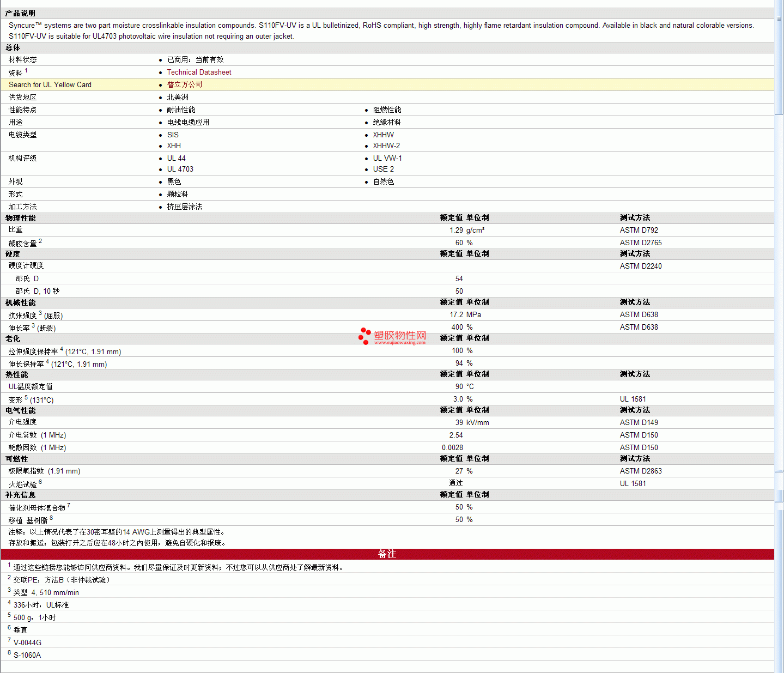The image size is (784, 673).
Task: Click the ASTM D2765 test method
Action: click(641, 242)
